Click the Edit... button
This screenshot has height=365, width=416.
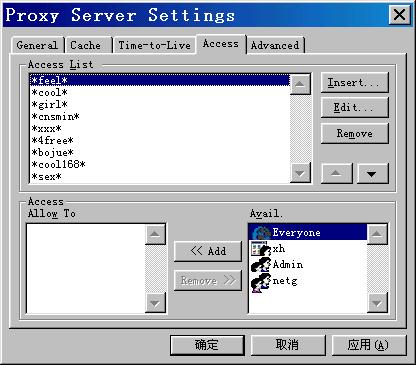coord(355,108)
